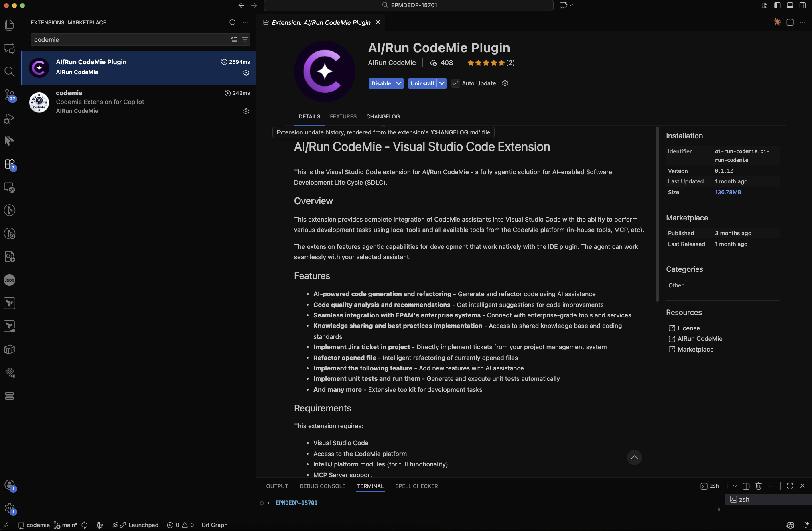Viewport: 812px width, 531px height.
Task: Open the License resource link
Action: click(x=688, y=328)
